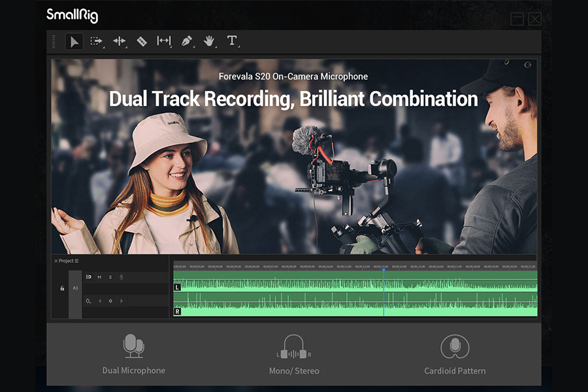The width and height of the screenshot is (588, 392).
Task: Close the Project panel tab
Action: point(56,261)
